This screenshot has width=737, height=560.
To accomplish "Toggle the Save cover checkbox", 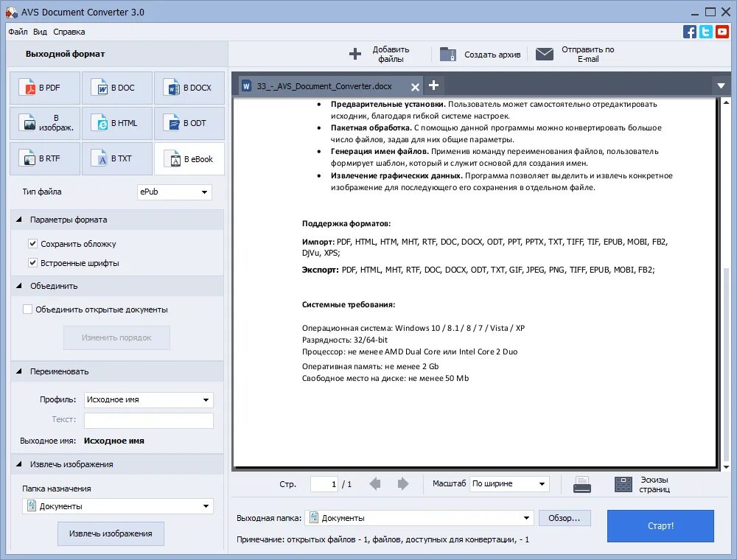I will [32, 243].
